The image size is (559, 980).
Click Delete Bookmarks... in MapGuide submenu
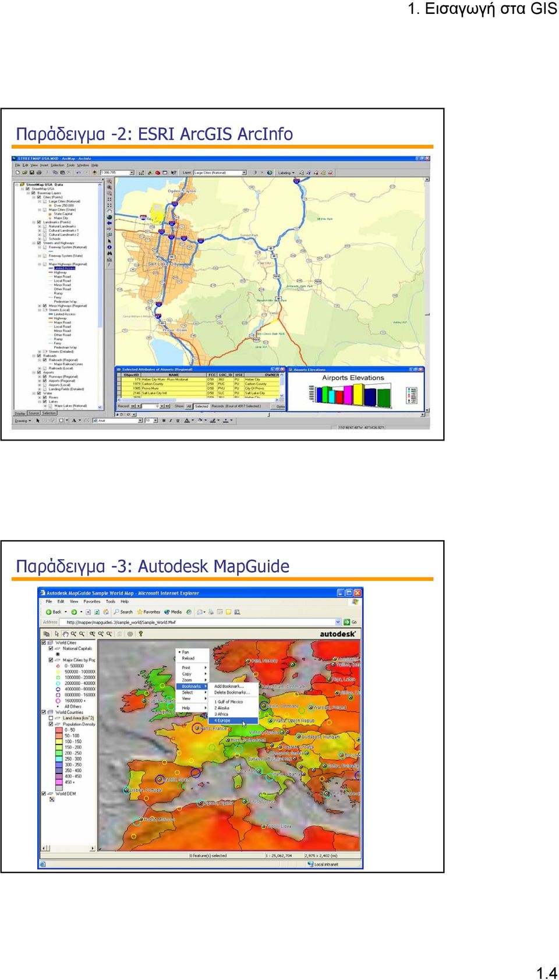[232, 693]
